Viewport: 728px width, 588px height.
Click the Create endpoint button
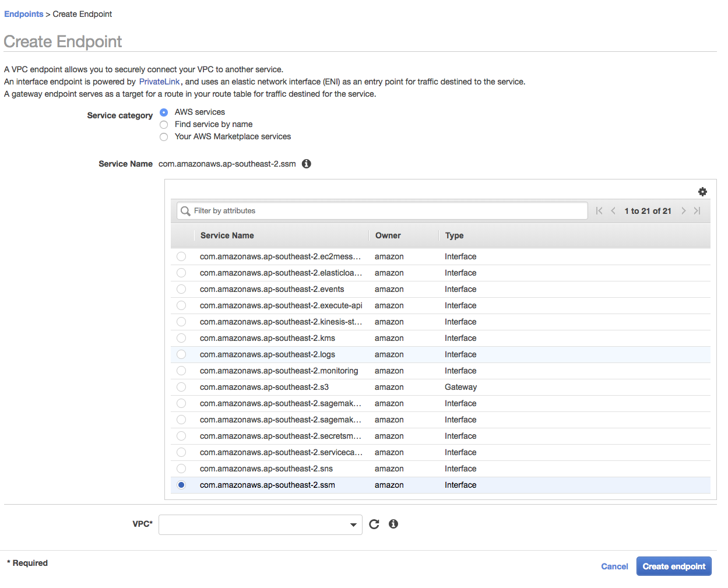tap(674, 566)
